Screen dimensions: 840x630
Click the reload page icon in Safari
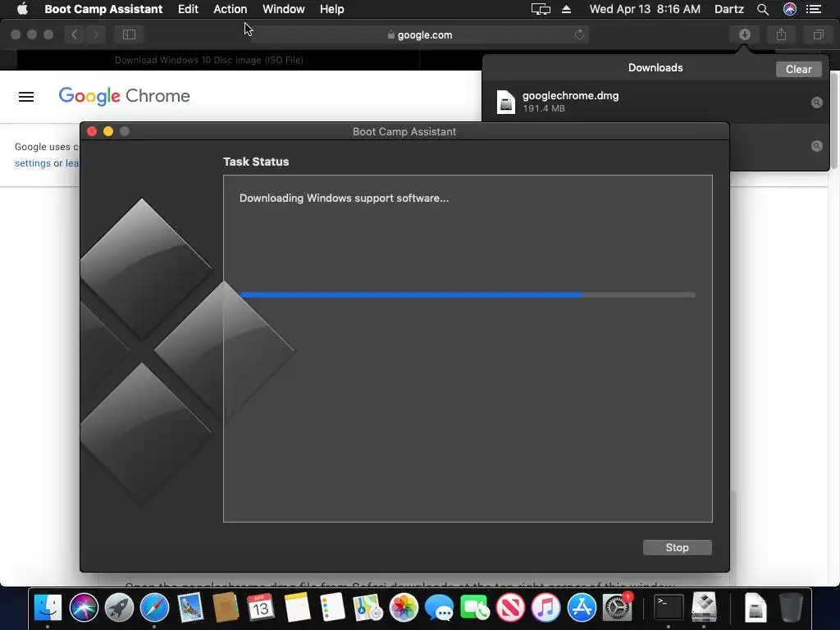pyautogui.click(x=579, y=34)
